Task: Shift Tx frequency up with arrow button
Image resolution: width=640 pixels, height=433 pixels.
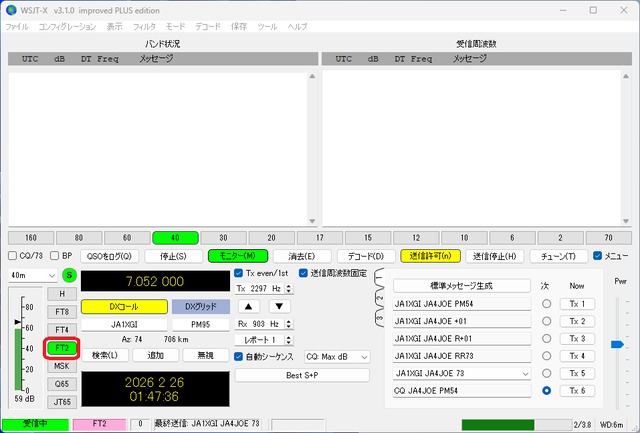Action: (x=249, y=306)
